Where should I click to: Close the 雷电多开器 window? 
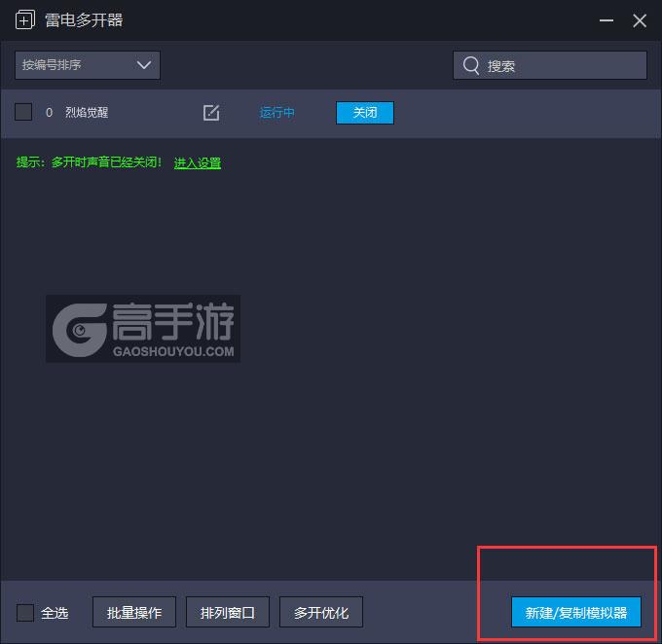[x=640, y=19]
